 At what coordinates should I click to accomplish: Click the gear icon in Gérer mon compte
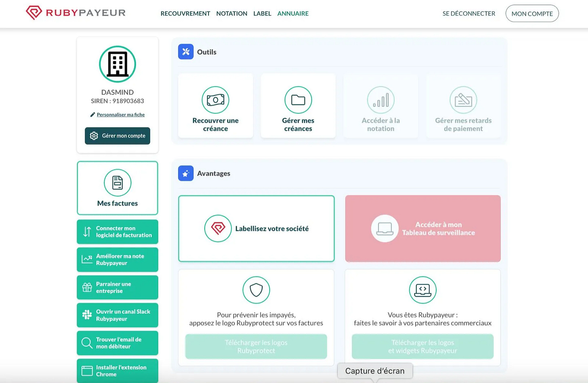(94, 136)
